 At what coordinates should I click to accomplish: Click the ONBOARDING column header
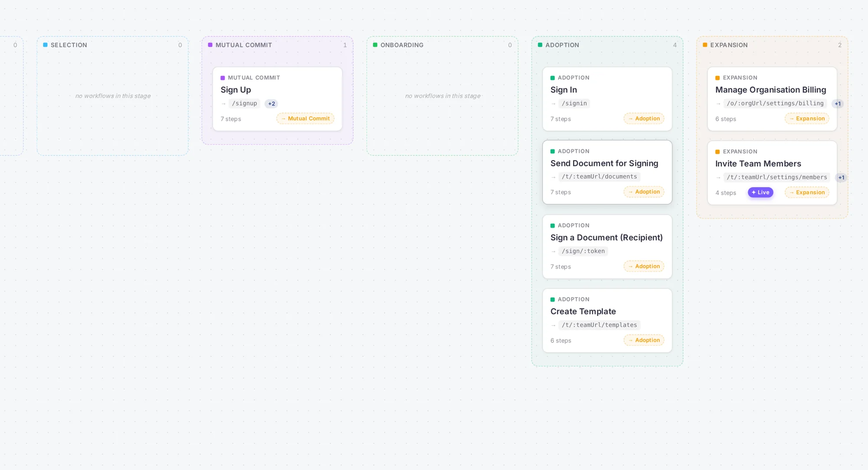pos(402,45)
